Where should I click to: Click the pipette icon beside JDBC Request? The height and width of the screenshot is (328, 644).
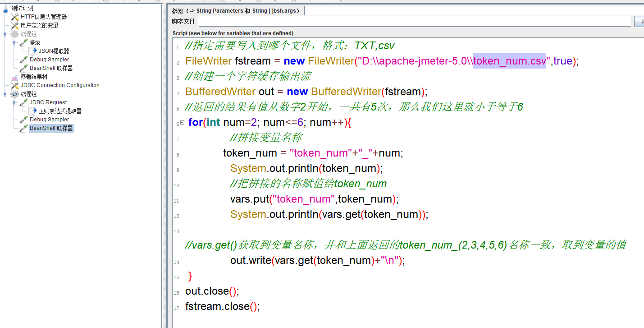(x=24, y=102)
